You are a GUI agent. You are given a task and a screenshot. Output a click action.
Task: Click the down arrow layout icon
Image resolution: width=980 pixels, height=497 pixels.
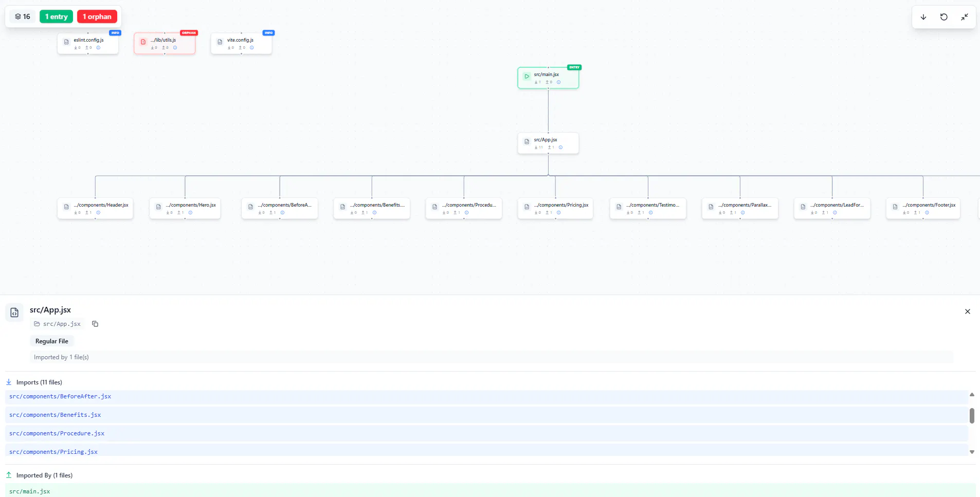click(923, 17)
